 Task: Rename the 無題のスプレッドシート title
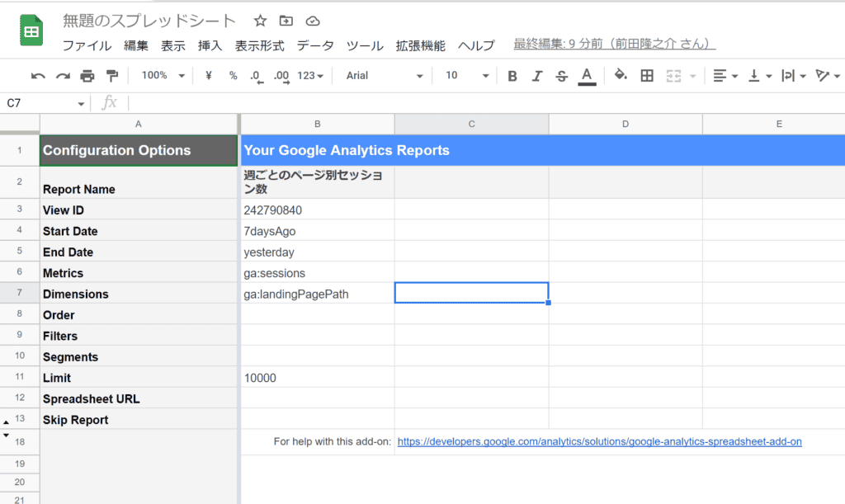point(149,21)
